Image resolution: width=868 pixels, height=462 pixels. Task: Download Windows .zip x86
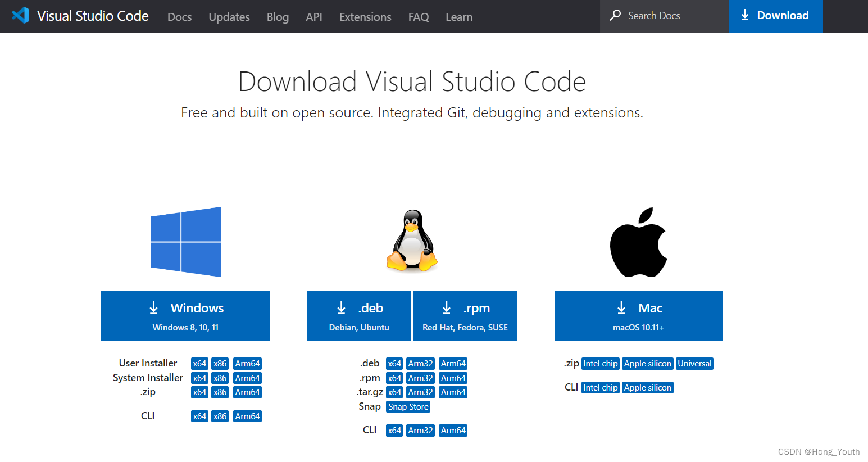pyautogui.click(x=220, y=392)
